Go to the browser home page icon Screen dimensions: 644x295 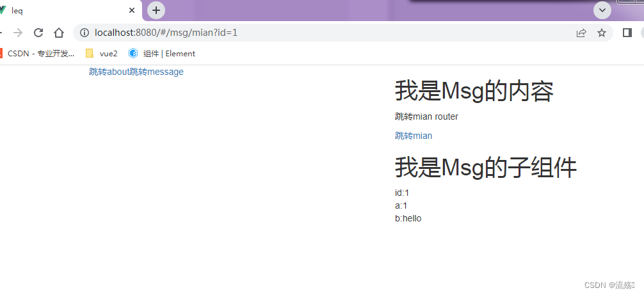[x=59, y=33]
